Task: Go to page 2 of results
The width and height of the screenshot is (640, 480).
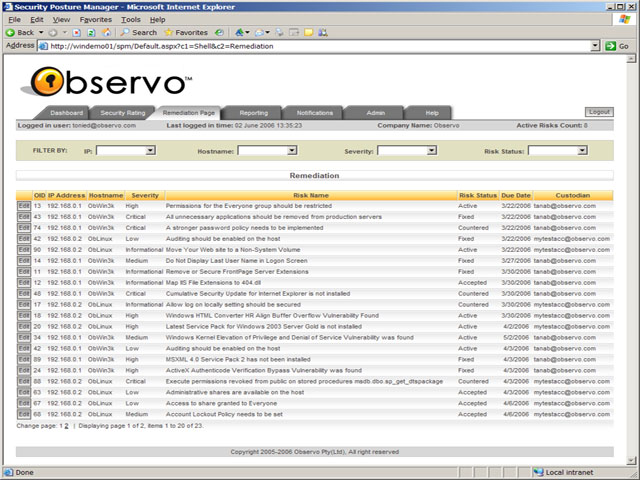Action: (x=66, y=426)
